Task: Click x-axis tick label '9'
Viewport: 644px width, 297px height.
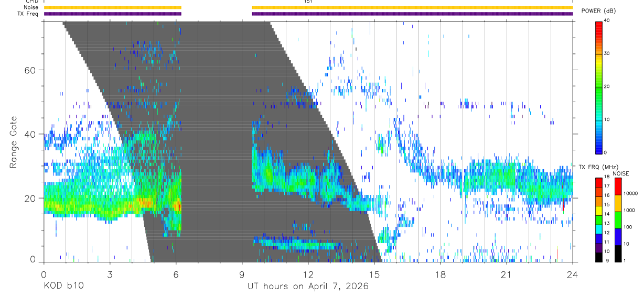Action: (242, 274)
